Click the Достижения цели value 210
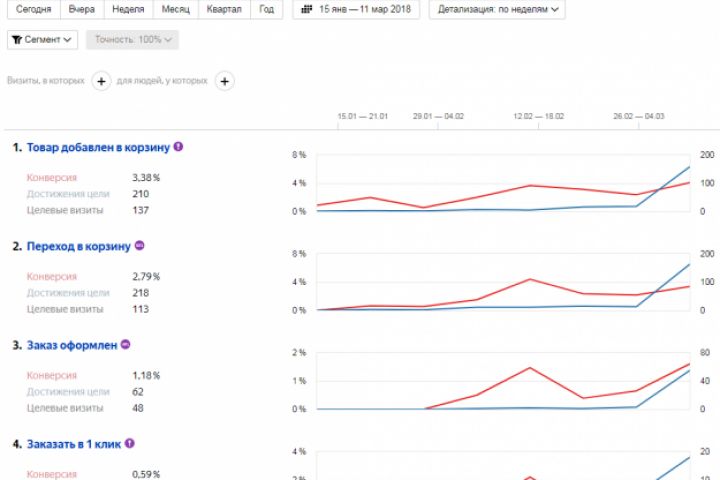This screenshot has height=480, width=720. click(x=141, y=194)
